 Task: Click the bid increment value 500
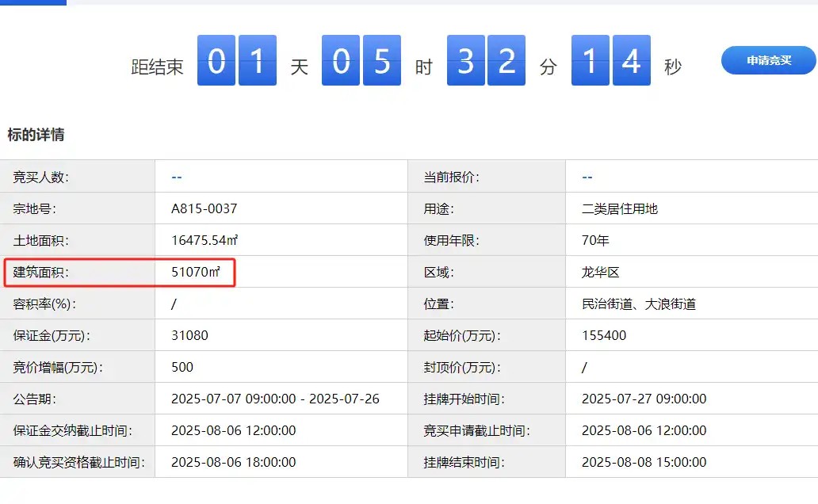coord(182,367)
